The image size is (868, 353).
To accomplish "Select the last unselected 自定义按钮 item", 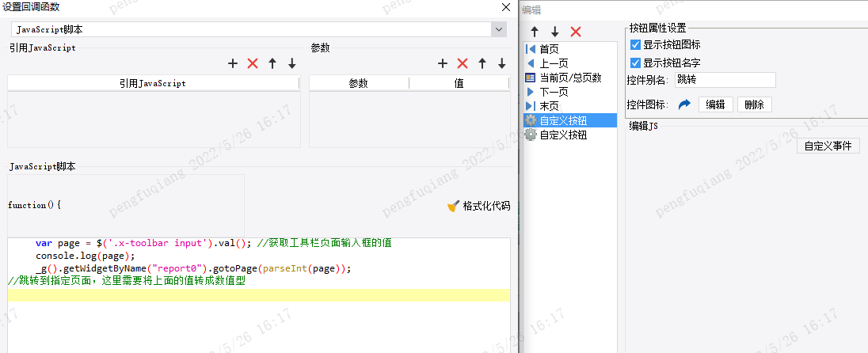I will [x=570, y=135].
